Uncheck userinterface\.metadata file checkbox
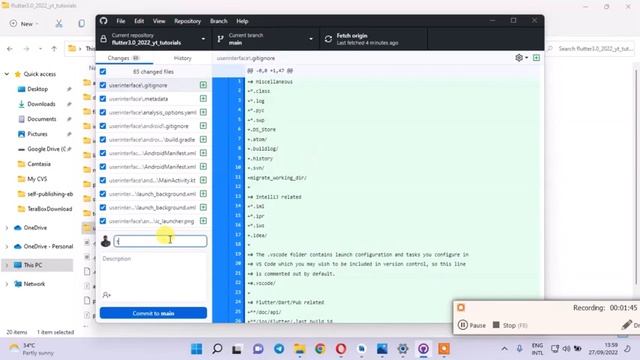 pyautogui.click(x=103, y=98)
